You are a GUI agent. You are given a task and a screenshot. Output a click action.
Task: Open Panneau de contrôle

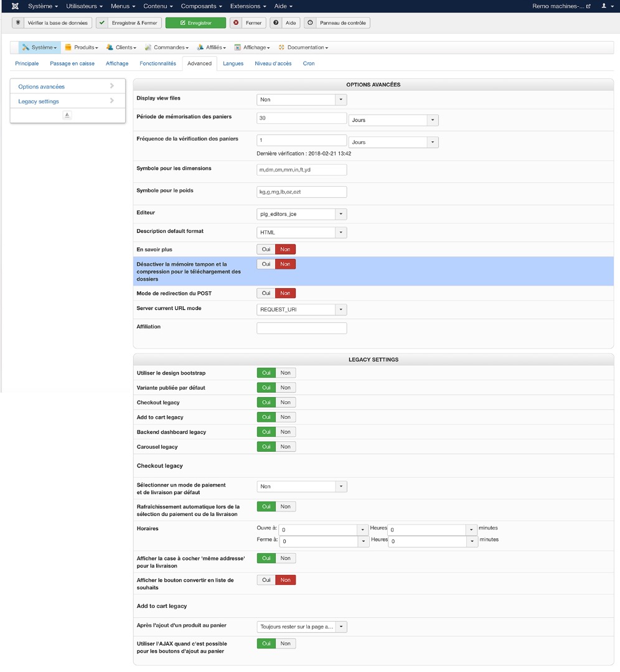pyautogui.click(x=337, y=23)
